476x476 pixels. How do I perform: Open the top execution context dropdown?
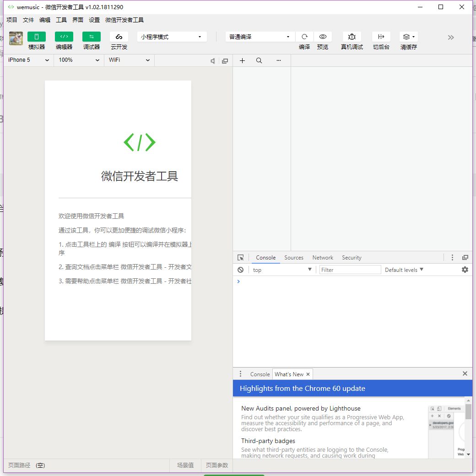click(x=282, y=270)
